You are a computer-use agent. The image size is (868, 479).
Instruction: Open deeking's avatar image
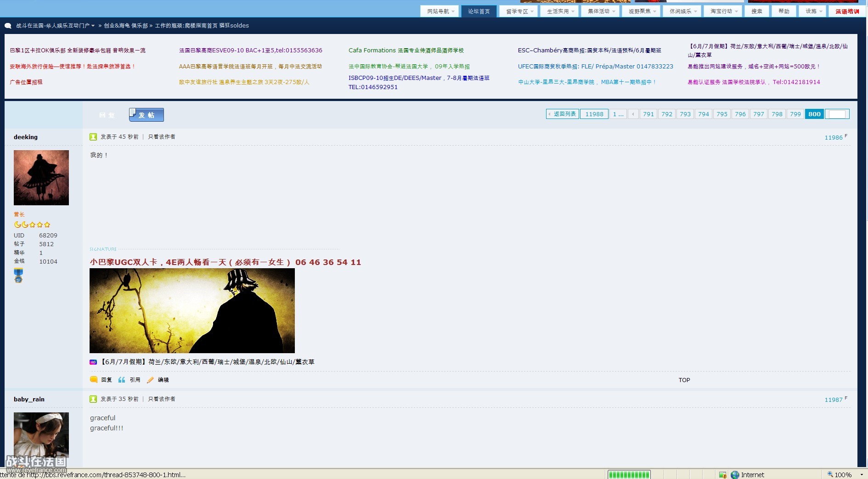(x=41, y=178)
